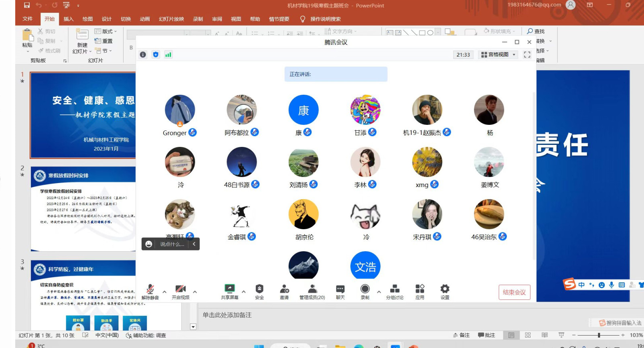Open meeting Settings (设置) gear
This screenshot has width=644, height=348.
tap(445, 289)
